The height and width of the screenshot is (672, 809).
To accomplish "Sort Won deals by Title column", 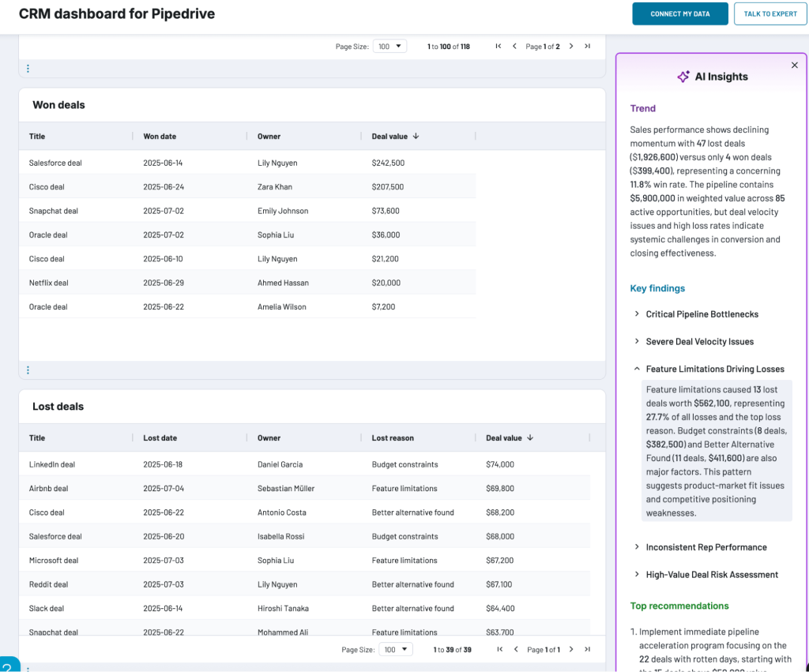I will [x=37, y=136].
